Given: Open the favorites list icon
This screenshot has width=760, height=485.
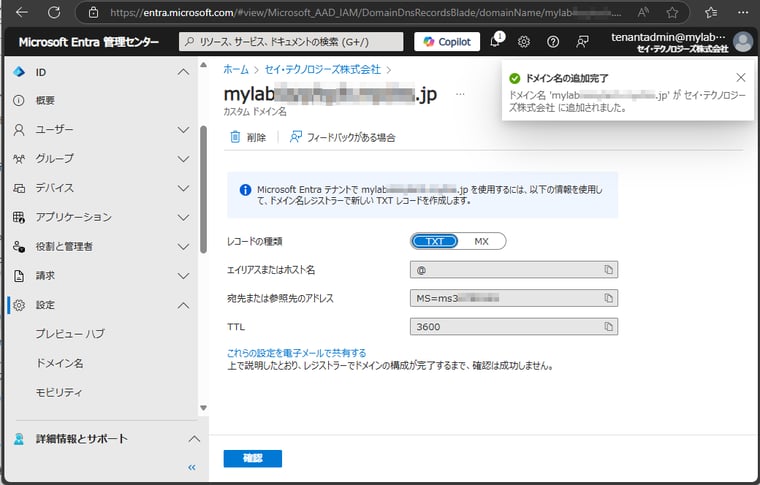Looking at the screenshot, I should click(711, 13).
